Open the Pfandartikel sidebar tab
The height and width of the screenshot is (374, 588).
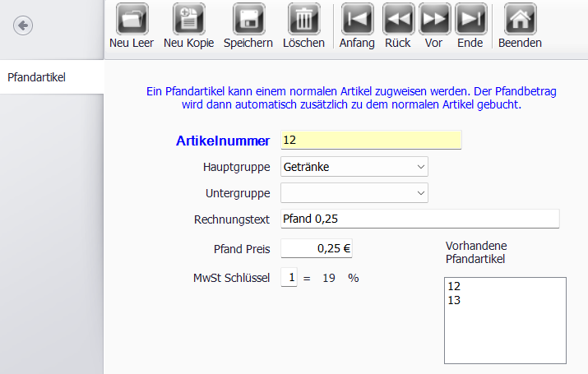click(52, 77)
